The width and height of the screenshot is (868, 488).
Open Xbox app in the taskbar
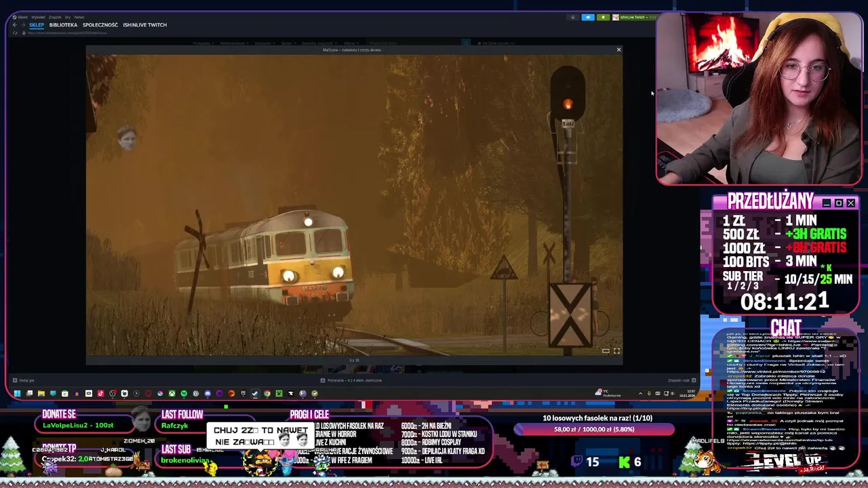click(172, 393)
